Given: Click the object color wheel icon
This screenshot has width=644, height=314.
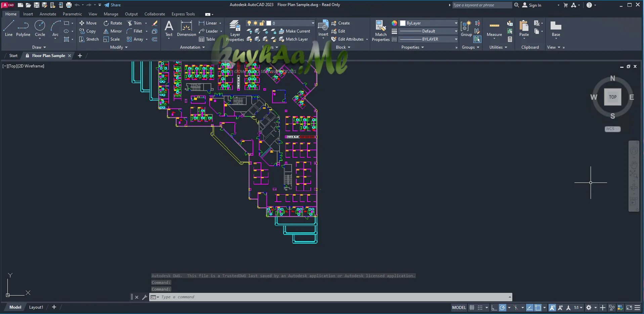Looking at the screenshot, I should (394, 23).
